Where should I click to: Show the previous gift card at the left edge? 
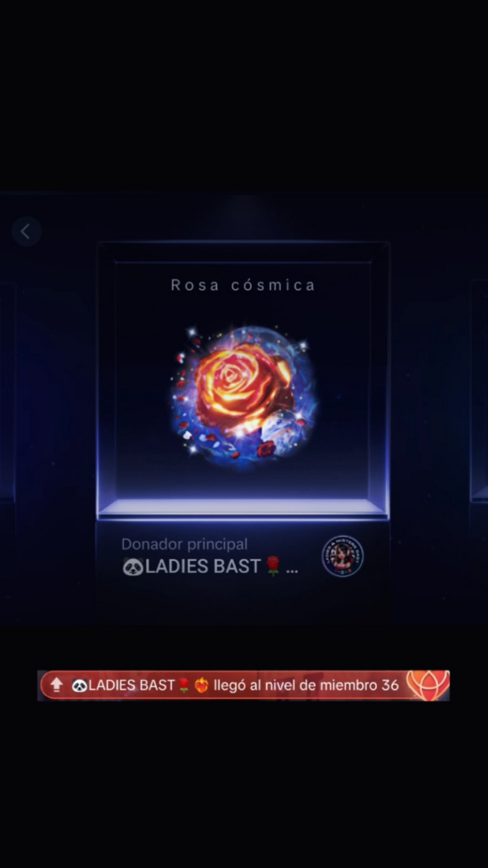pos(7,392)
